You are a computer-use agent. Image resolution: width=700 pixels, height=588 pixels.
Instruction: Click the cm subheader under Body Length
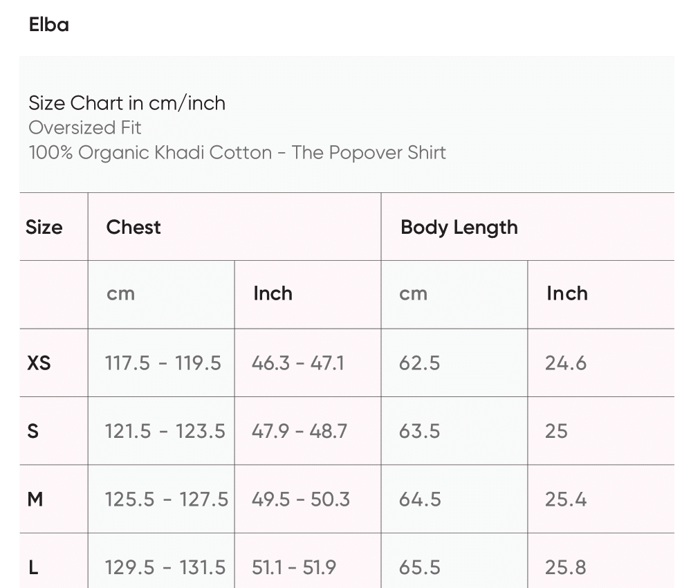click(413, 293)
